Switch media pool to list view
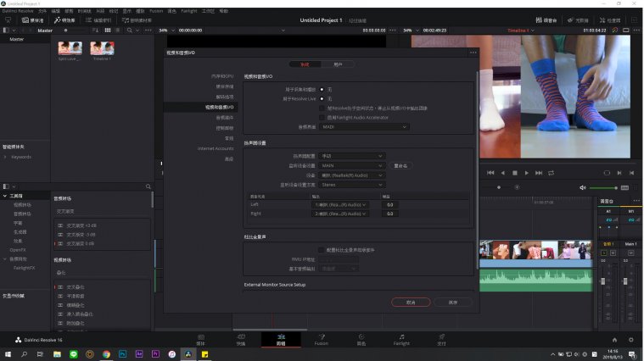The image size is (644, 361). coord(118,31)
